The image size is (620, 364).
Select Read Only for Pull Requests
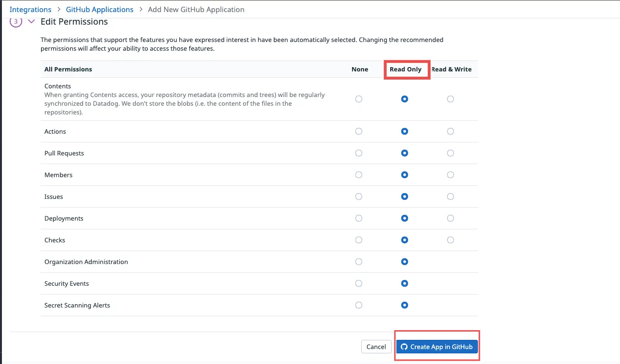point(405,153)
